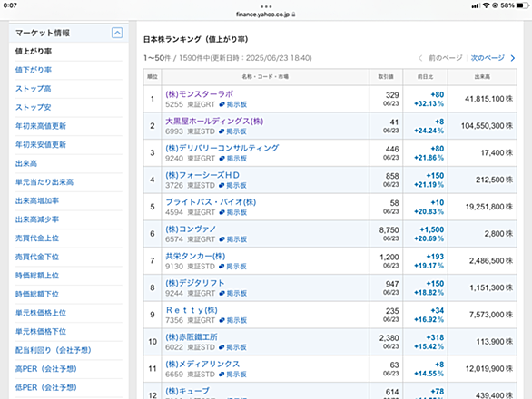Click the +19.17% change value

click(x=429, y=266)
